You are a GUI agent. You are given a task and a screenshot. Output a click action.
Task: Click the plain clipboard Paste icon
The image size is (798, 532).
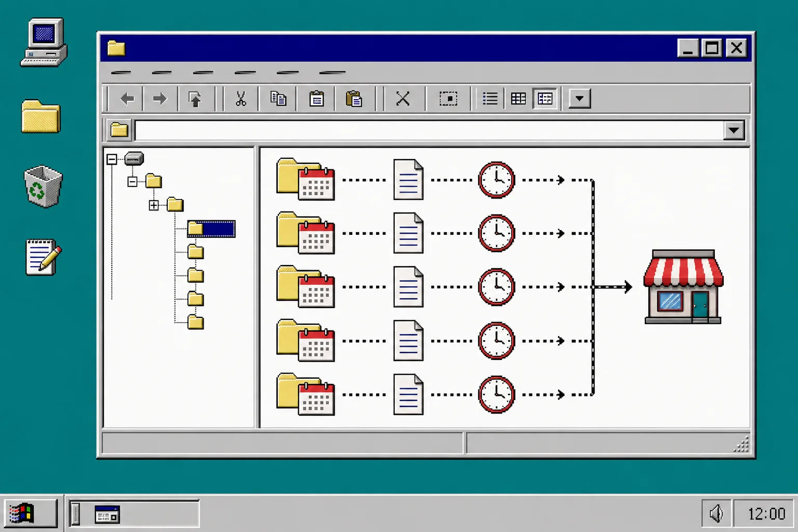(316, 99)
